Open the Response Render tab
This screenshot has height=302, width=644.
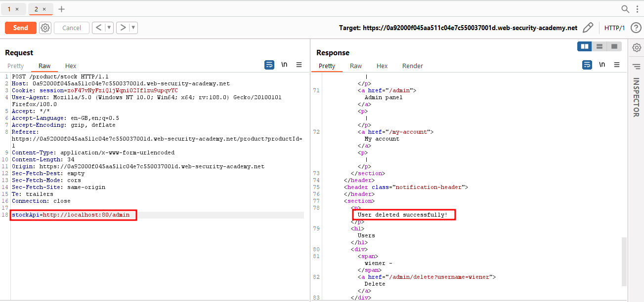pyautogui.click(x=413, y=66)
